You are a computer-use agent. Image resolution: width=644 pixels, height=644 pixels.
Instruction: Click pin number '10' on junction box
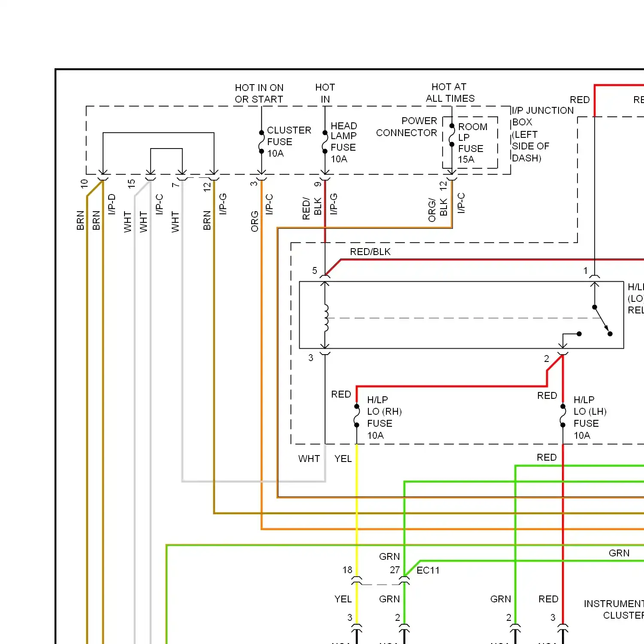(x=84, y=184)
